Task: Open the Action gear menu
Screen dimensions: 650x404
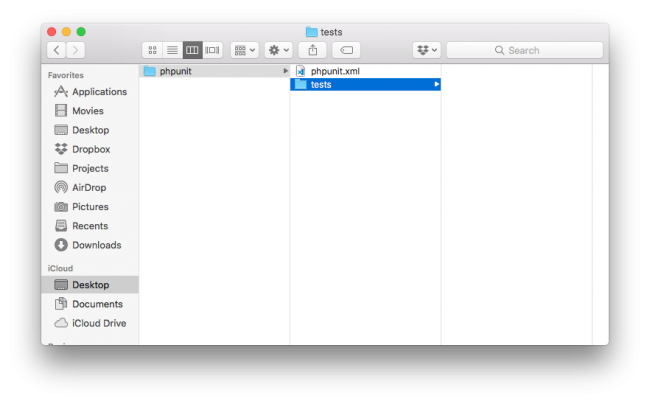Action: 277,50
